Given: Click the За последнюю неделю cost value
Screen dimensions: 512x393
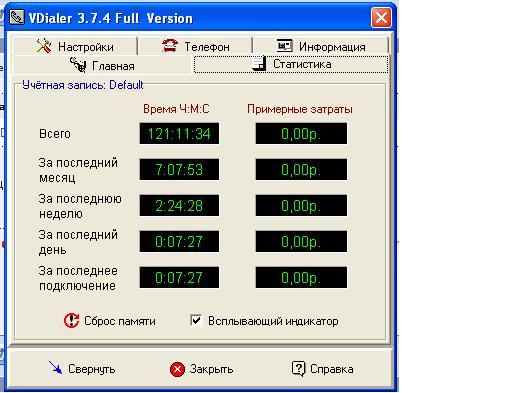Looking at the screenshot, I should (x=301, y=205).
